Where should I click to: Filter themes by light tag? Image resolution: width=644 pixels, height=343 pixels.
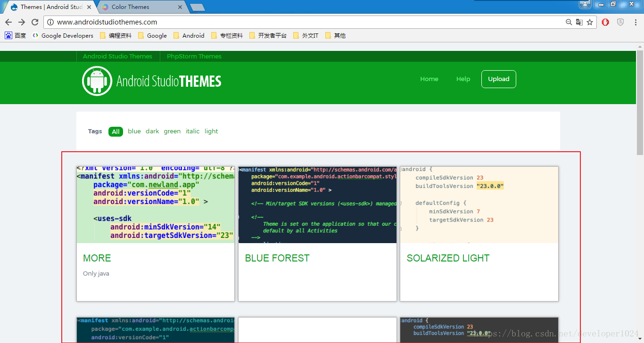[x=211, y=131]
